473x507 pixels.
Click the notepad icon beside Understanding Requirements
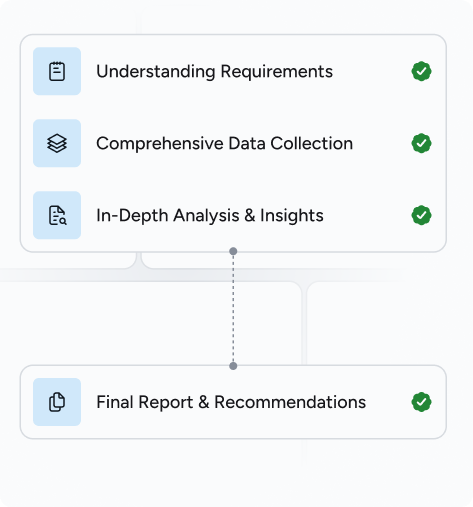pyautogui.click(x=57, y=71)
